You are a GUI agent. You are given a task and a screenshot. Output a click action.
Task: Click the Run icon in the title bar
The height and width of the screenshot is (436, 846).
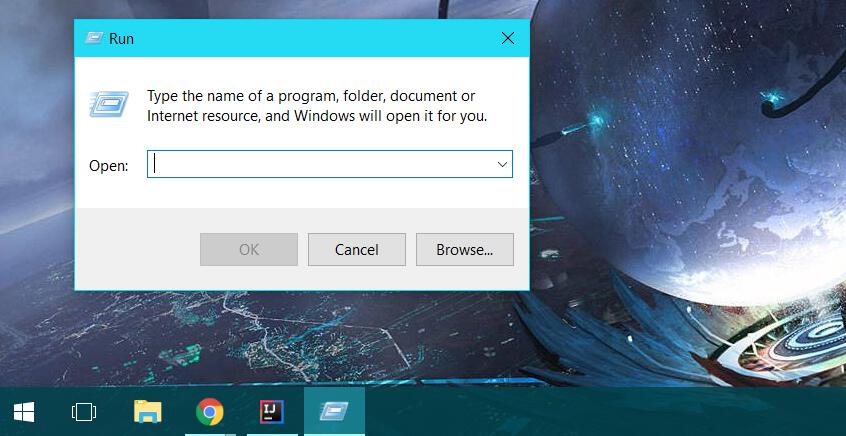point(94,38)
